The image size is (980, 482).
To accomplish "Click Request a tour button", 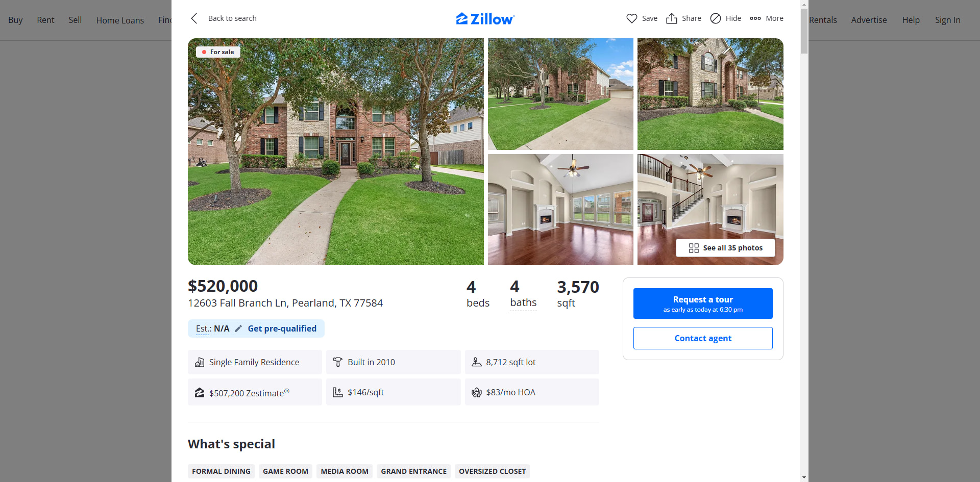I will coord(703,303).
